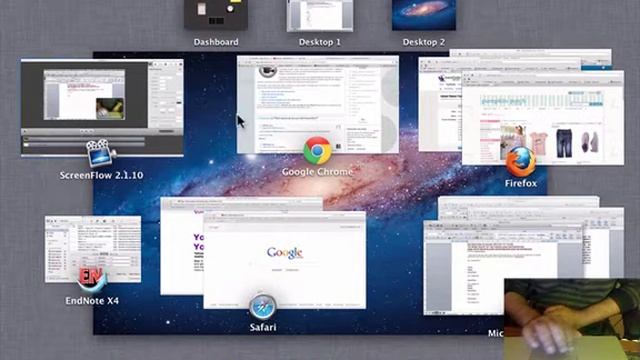Click the "EndNote X4" label

92,301
